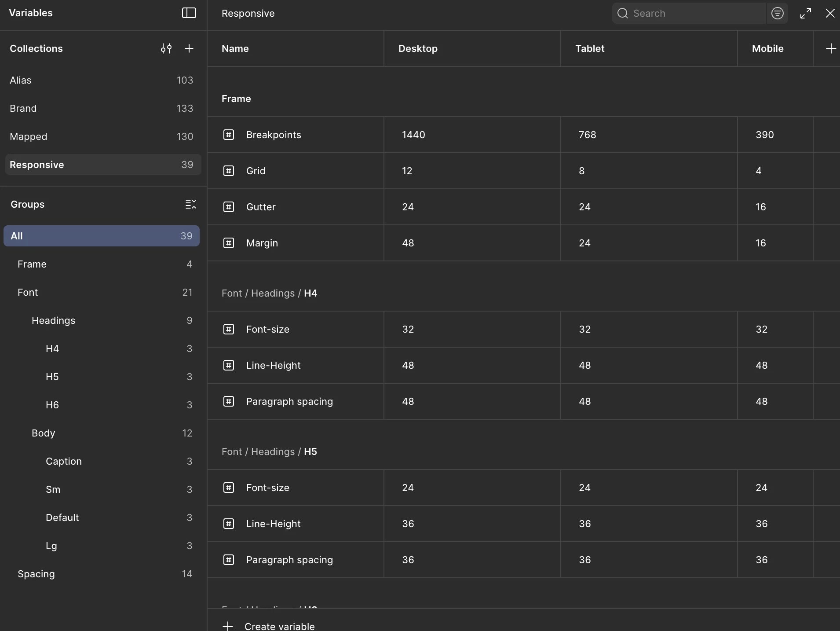Open the Headings group
The height and width of the screenshot is (631, 840).
pyautogui.click(x=102, y=320)
